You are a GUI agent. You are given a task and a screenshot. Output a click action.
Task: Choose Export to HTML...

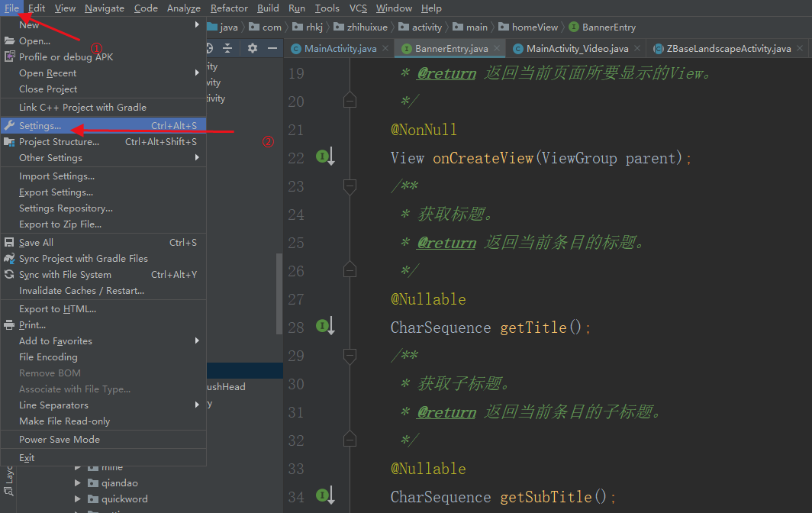(104, 309)
